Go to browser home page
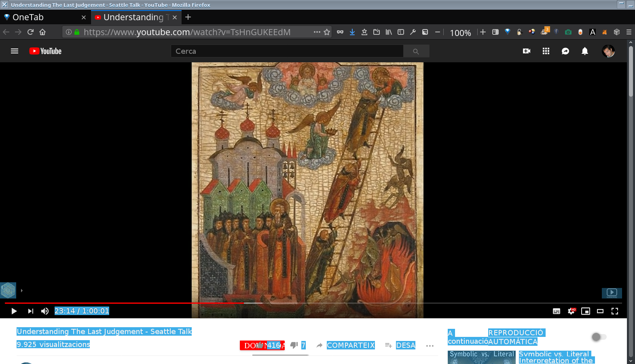This screenshot has height=364, width=635. click(x=42, y=32)
